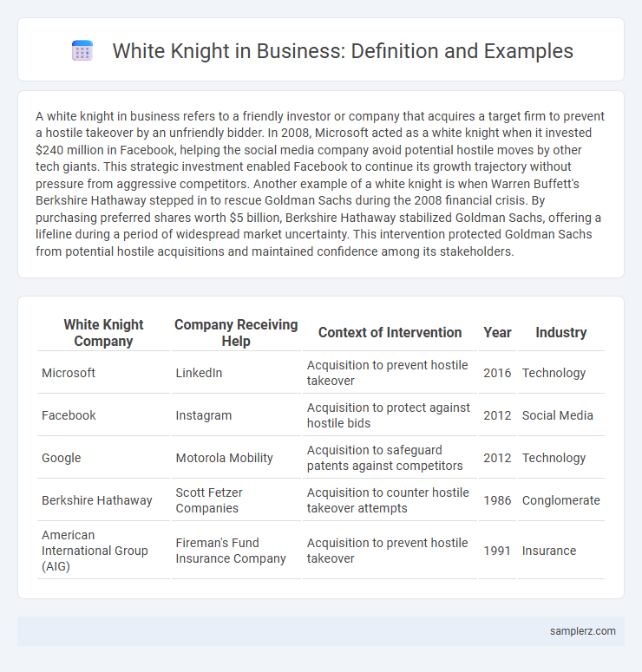Click the 'Year' column header
642x672 pixels.
pyautogui.click(x=497, y=333)
